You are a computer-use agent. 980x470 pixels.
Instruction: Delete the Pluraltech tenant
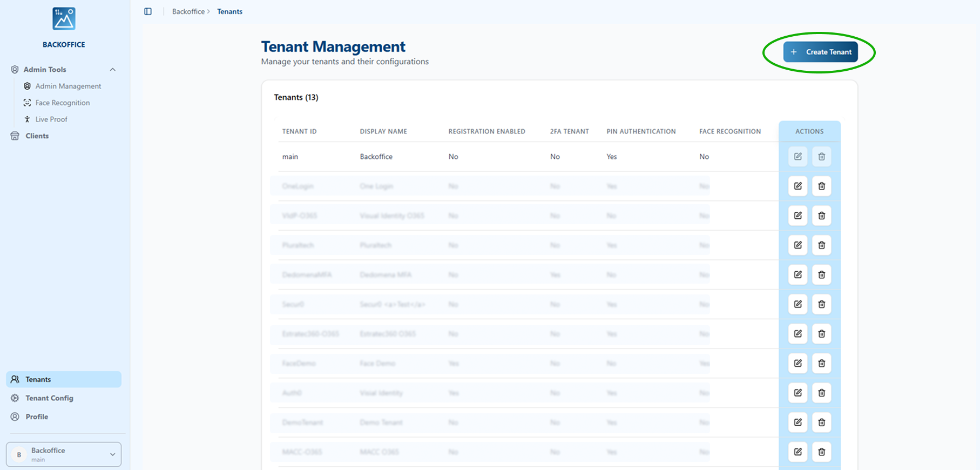point(821,245)
